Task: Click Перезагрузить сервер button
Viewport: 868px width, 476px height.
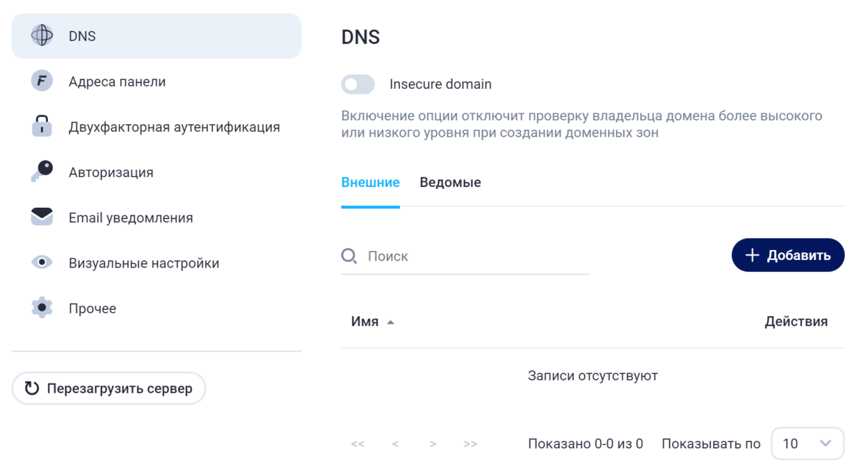Action: click(108, 388)
